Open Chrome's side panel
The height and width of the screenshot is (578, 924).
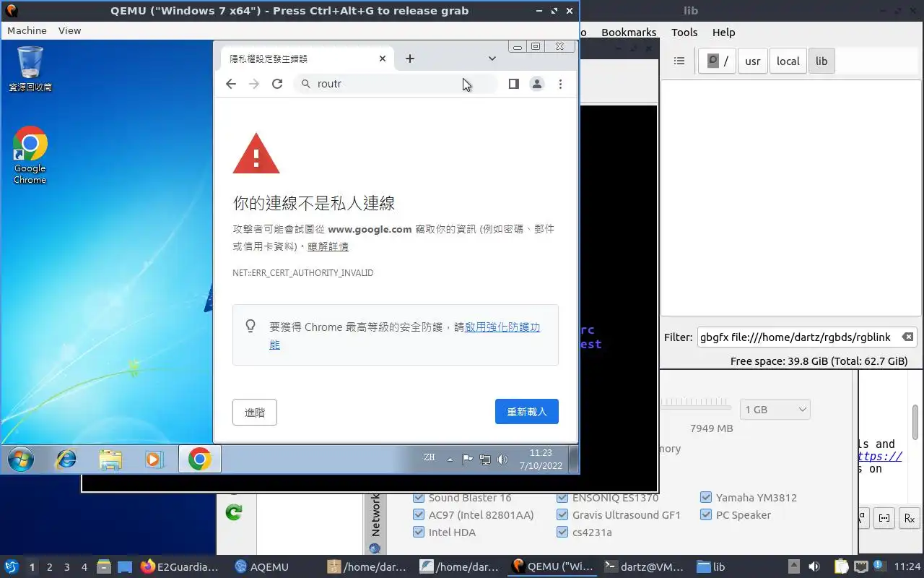pos(513,84)
